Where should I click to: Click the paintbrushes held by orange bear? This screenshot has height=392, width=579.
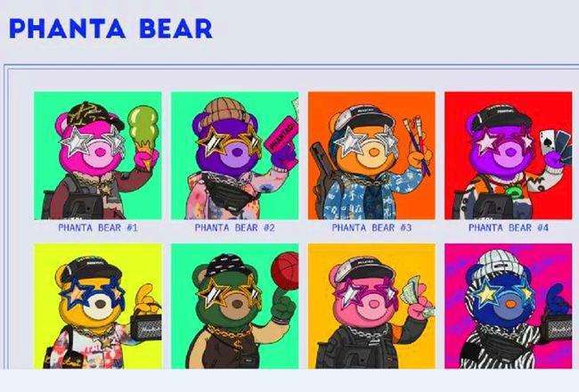coord(417,145)
